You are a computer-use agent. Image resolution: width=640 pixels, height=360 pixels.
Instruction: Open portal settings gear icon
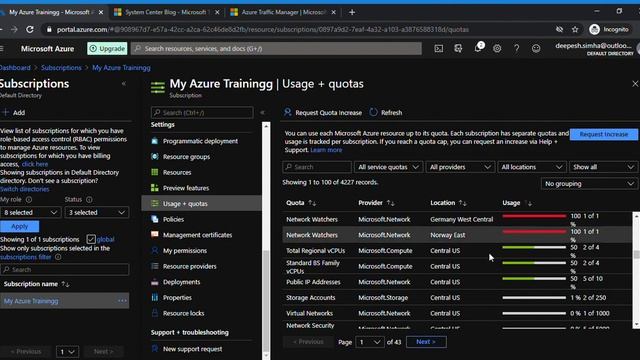click(497, 49)
